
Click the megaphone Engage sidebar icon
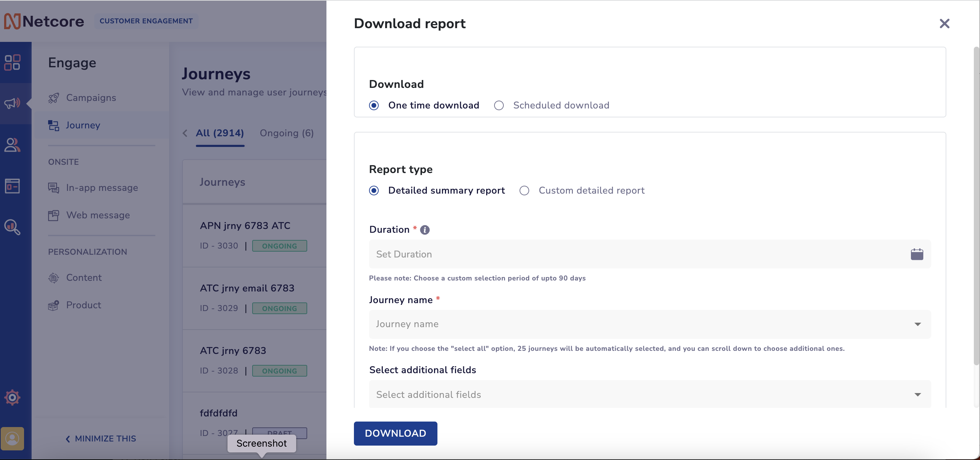coord(12,103)
